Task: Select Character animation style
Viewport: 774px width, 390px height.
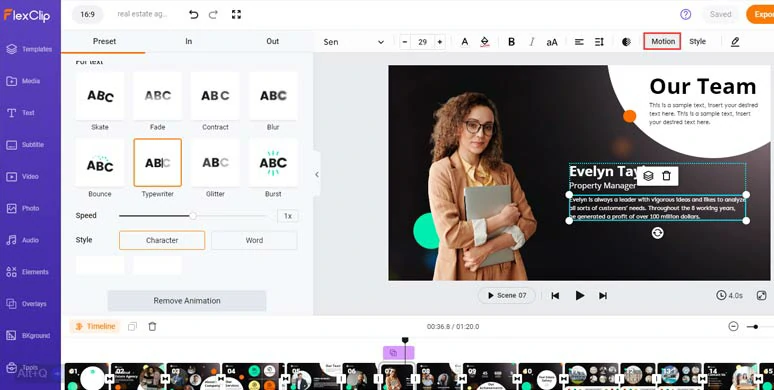Action: 162,240
